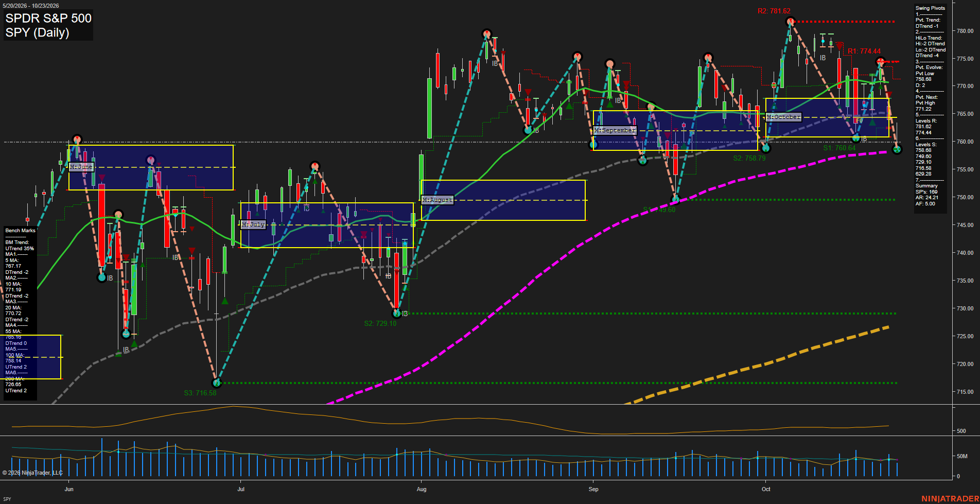Select the S2: 758.79 support label
This screenshot has height=504, width=980.
point(749,158)
